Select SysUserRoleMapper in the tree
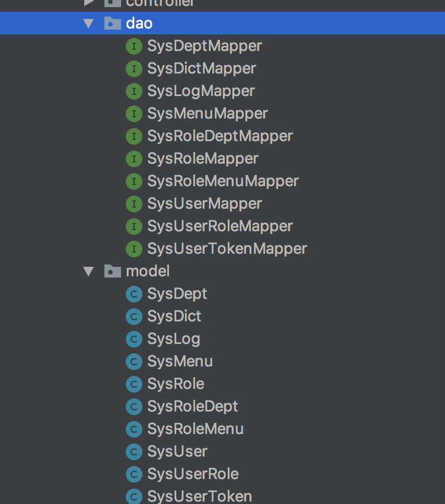 220,227
